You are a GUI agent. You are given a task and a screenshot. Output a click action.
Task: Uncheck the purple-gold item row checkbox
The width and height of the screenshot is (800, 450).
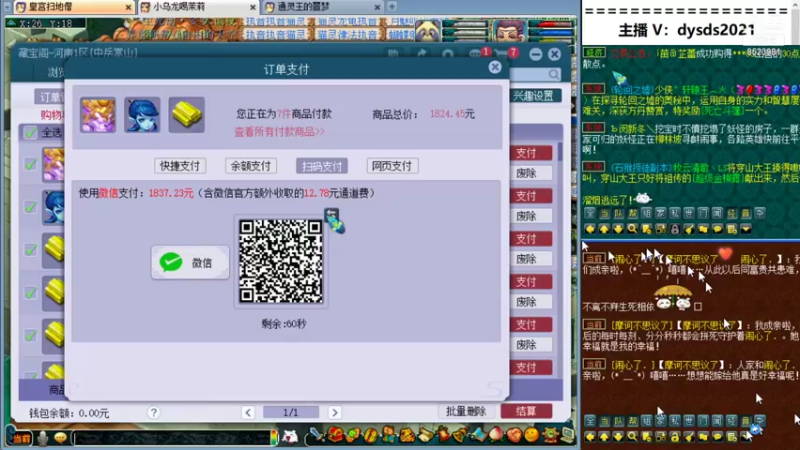pos(30,164)
